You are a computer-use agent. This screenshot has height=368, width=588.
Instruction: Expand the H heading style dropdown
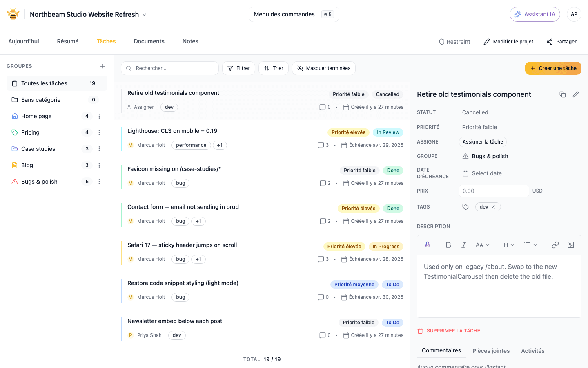[x=508, y=245]
